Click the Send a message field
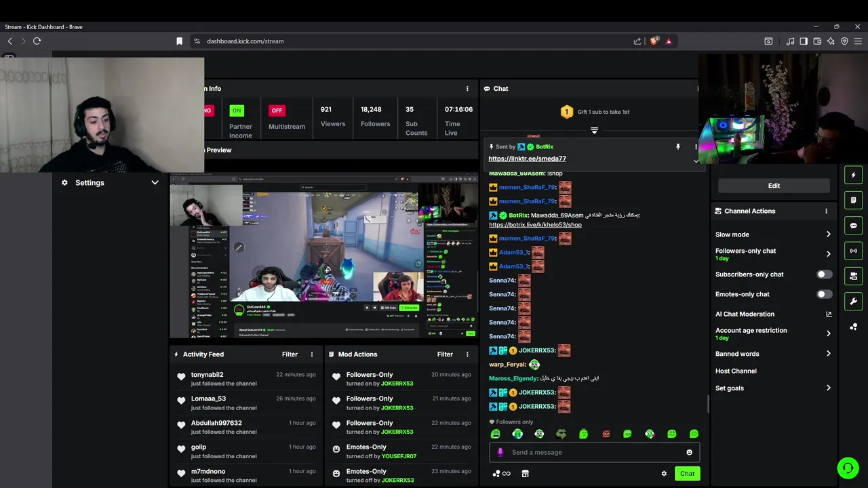The image size is (868, 488). tap(594, 452)
